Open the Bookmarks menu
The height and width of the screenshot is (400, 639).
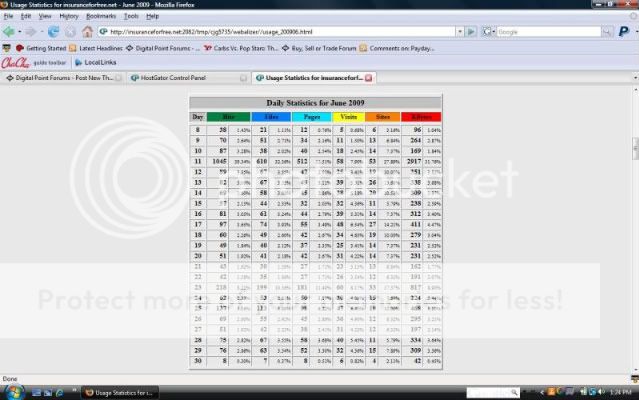(x=101, y=16)
